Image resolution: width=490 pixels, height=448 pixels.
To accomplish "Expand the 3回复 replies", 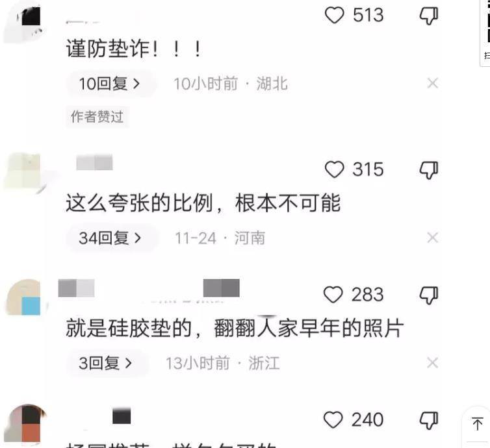I will point(106,363).
